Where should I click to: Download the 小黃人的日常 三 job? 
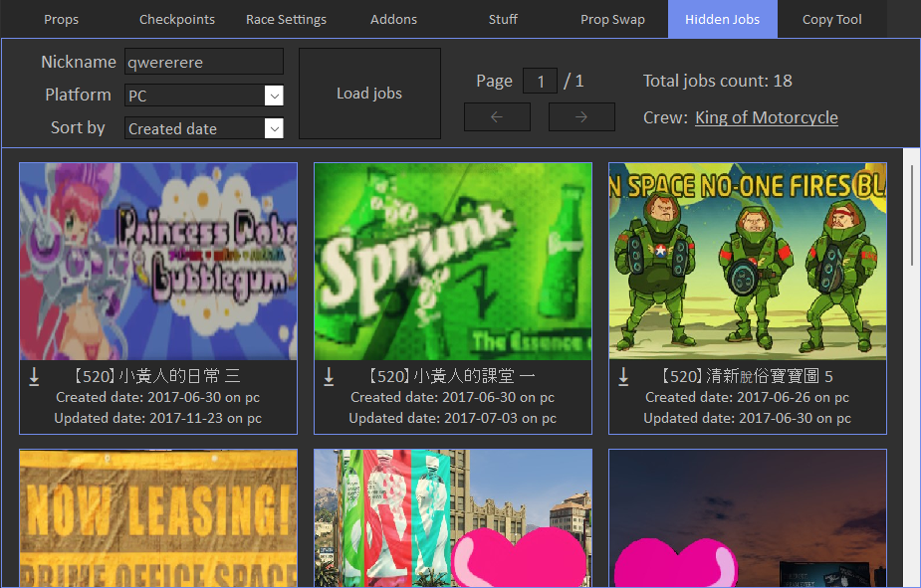[34, 377]
